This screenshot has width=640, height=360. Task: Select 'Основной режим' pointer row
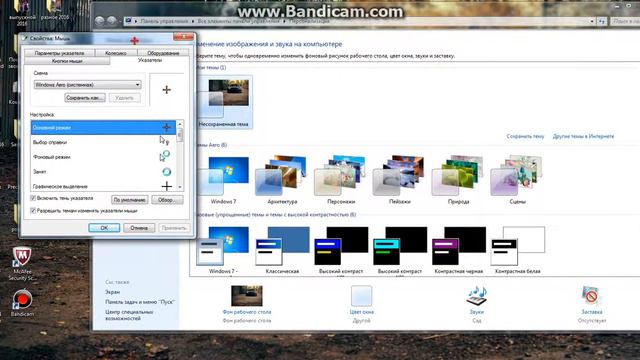pos(103,128)
